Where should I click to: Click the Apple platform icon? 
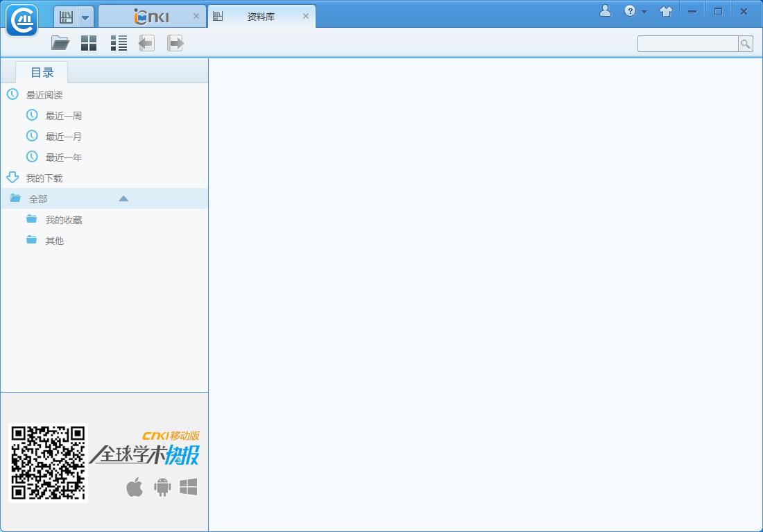tap(135, 487)
